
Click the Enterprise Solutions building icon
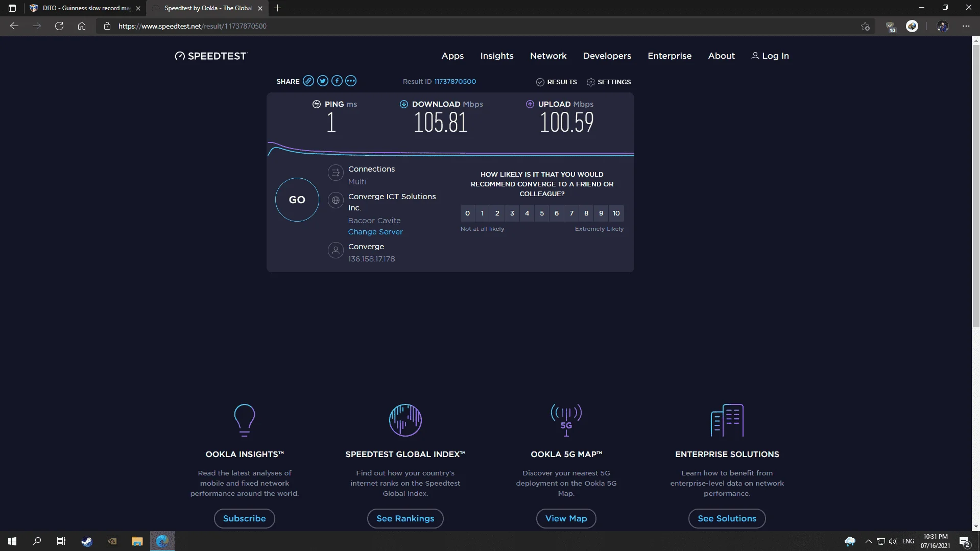(727, 420)
